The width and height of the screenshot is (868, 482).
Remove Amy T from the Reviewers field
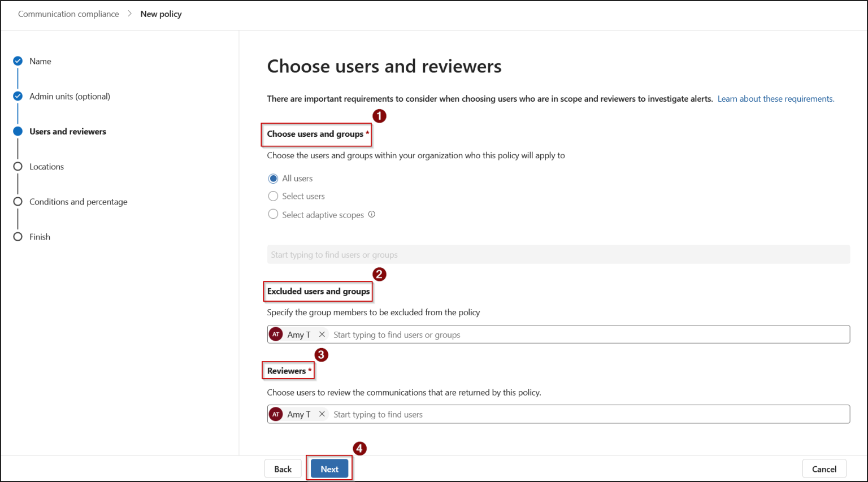322,414
